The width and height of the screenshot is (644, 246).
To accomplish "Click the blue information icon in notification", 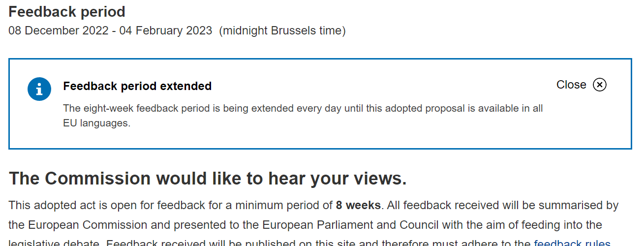I will pyautogui.click(x=39, y=89).
